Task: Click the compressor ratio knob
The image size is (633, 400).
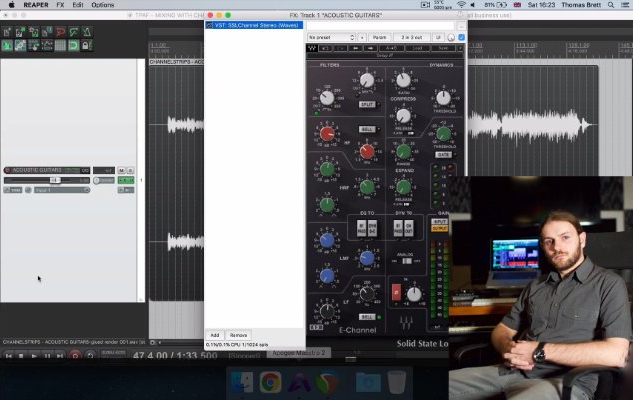Action: (x=403, y=80)
